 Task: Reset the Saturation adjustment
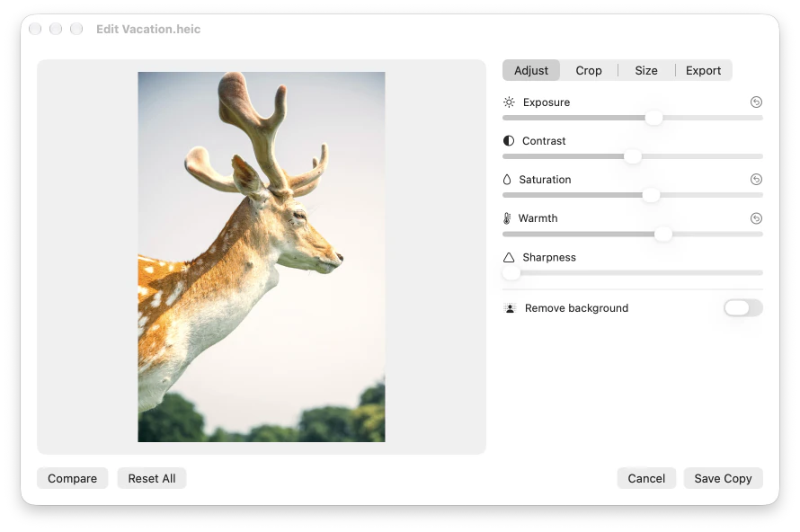(756, 179)
